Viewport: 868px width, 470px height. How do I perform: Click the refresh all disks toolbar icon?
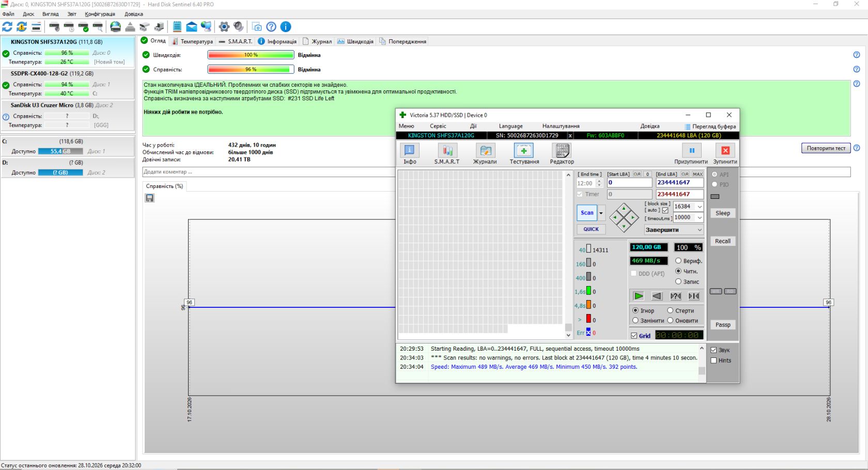(x=7, y=27)
